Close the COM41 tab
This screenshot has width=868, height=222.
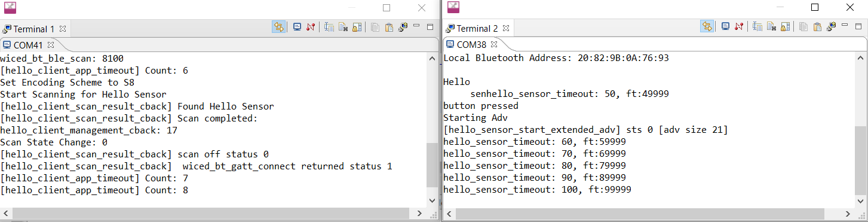tap(51, 44)
